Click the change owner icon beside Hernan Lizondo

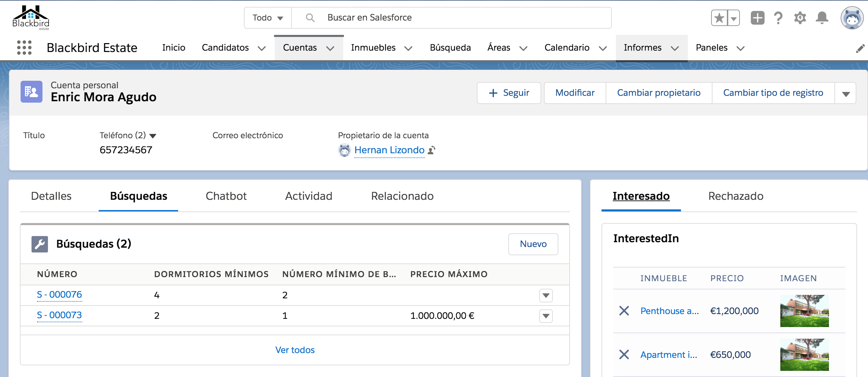pyautogui.click(x=432, y=150)
